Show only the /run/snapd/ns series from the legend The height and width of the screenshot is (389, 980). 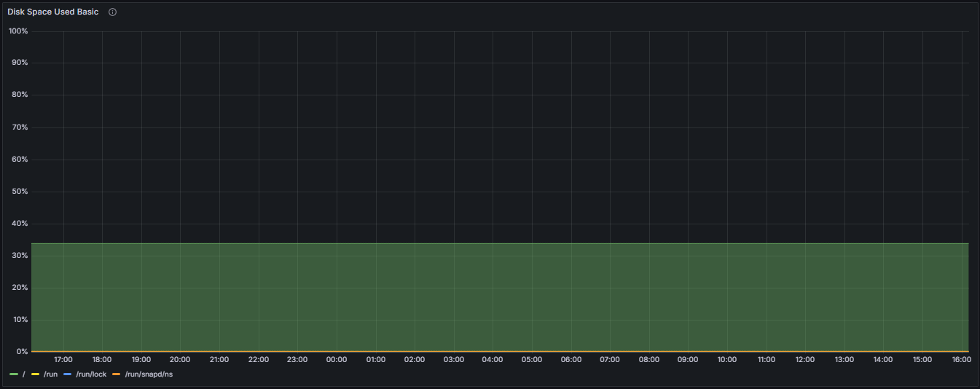click(149, 374)
